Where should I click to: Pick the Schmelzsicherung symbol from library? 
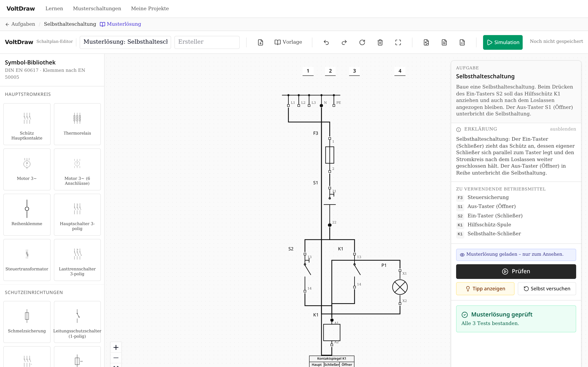point(27,322)
